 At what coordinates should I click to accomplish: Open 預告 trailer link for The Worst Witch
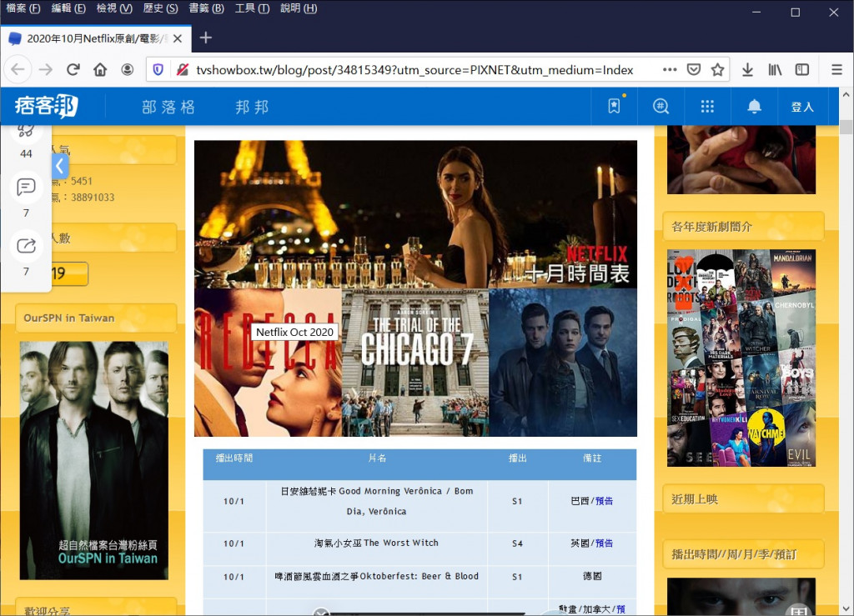click(x=604, y=543)
